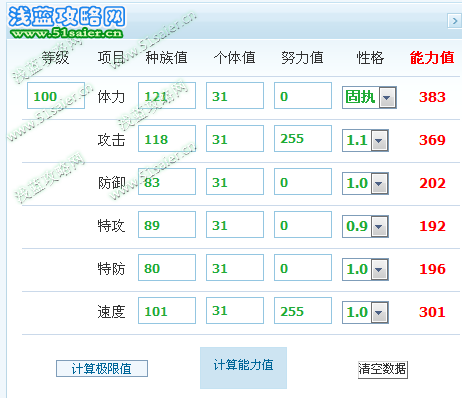The image size is (462, 398).
Task: Click the 努力值 column header
Action: point(302,58)
